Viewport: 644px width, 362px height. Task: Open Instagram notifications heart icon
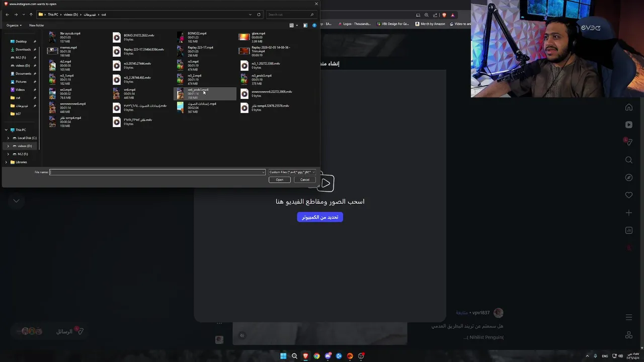point(629,195)
